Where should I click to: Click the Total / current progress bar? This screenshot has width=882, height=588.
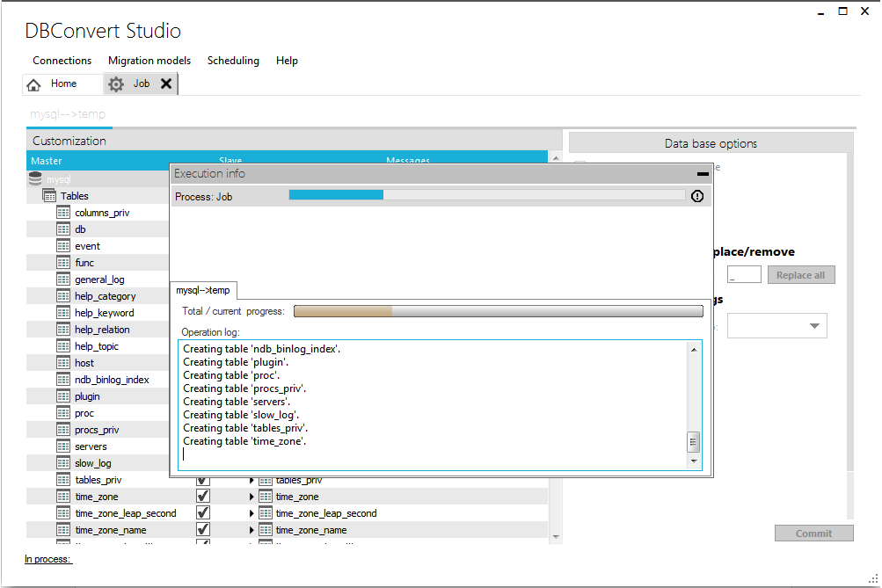click(497, 309)
